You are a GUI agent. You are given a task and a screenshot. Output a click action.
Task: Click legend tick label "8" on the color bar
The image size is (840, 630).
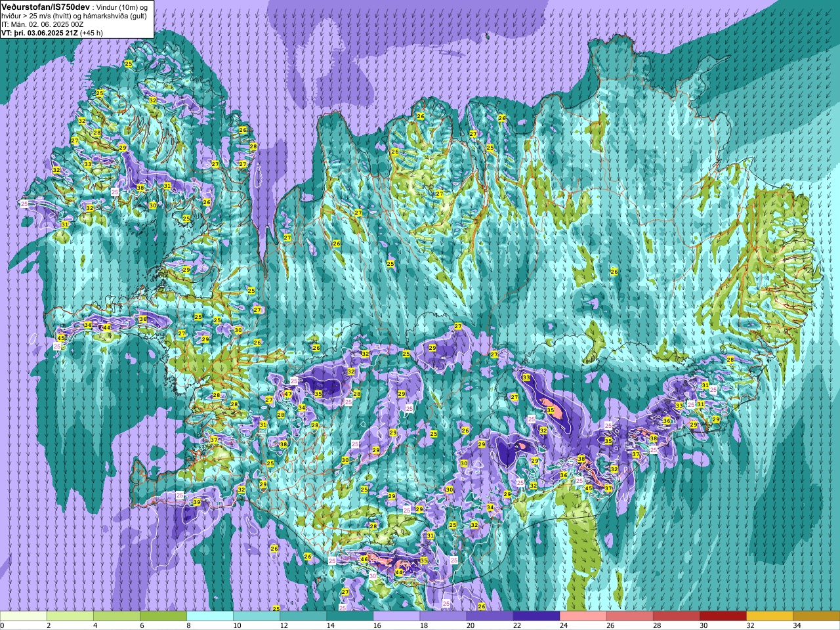coord(188,625)
